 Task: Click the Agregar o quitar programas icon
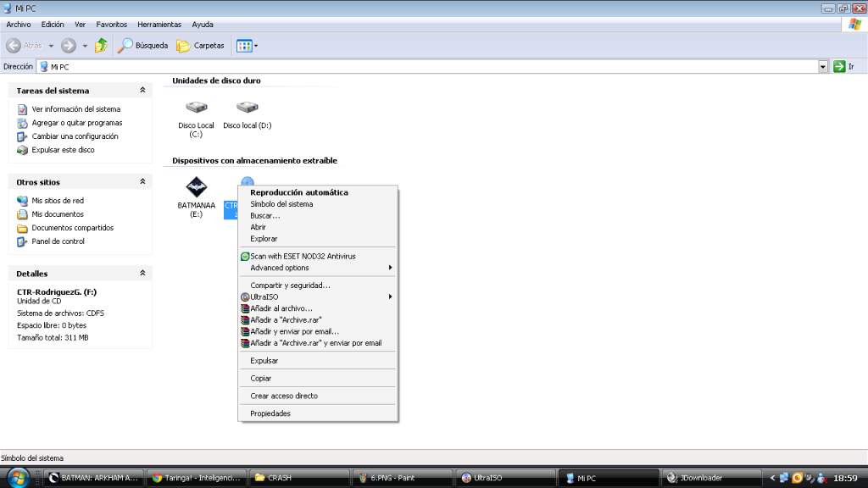(x=22, y=123)
